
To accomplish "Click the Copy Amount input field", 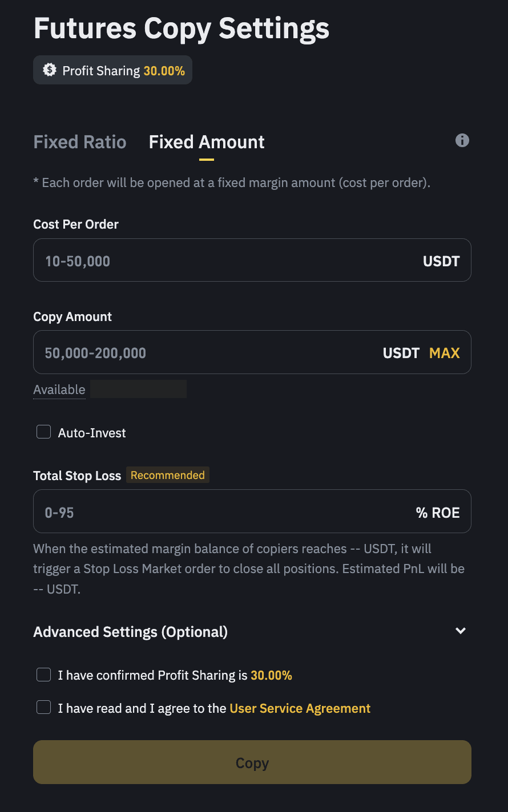I will click(205, 352).
